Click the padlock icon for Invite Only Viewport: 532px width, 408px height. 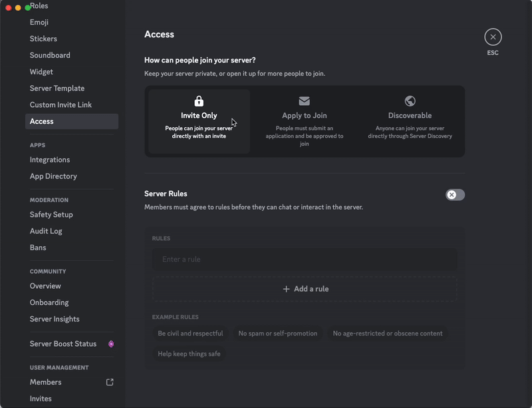pyautogui.click(x=199, y=101)
